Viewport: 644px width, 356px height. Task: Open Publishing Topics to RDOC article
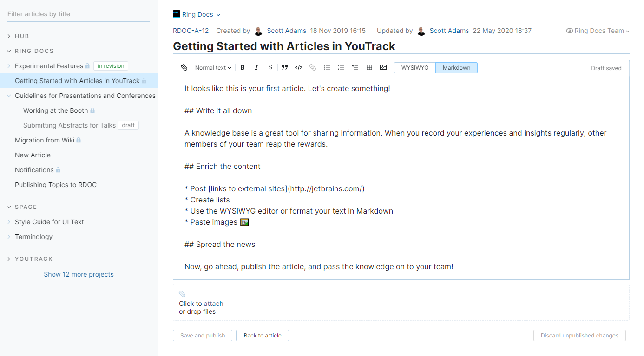pyautogui.click(x=56, y=185)
